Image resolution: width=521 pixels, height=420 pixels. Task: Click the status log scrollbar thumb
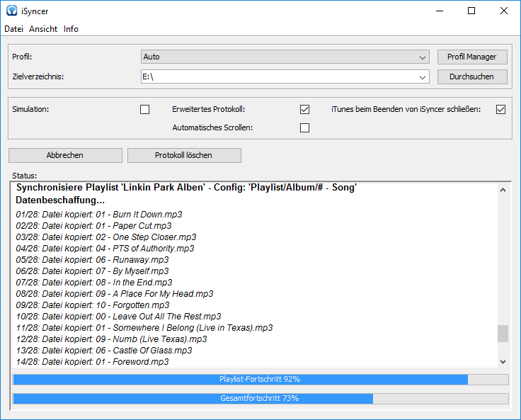(x=503, y=334)
